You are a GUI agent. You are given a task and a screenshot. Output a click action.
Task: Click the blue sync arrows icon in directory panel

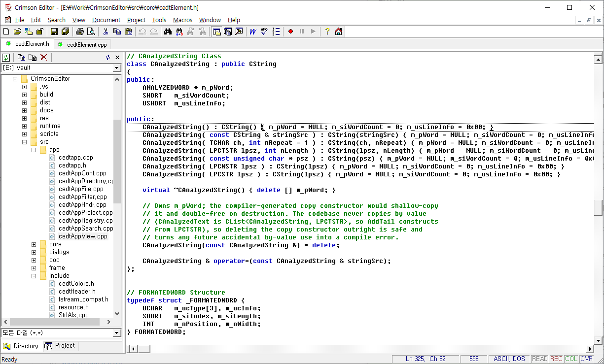point(108,57)
